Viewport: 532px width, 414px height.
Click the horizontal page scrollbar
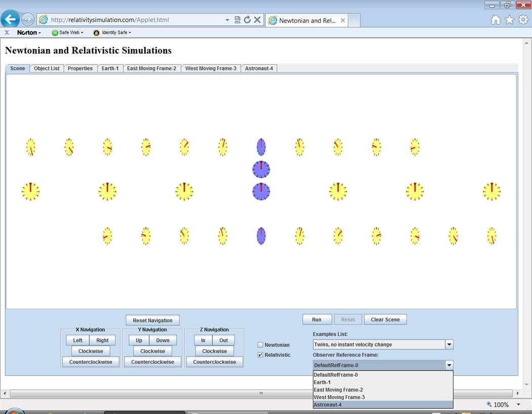coord(261,393)
